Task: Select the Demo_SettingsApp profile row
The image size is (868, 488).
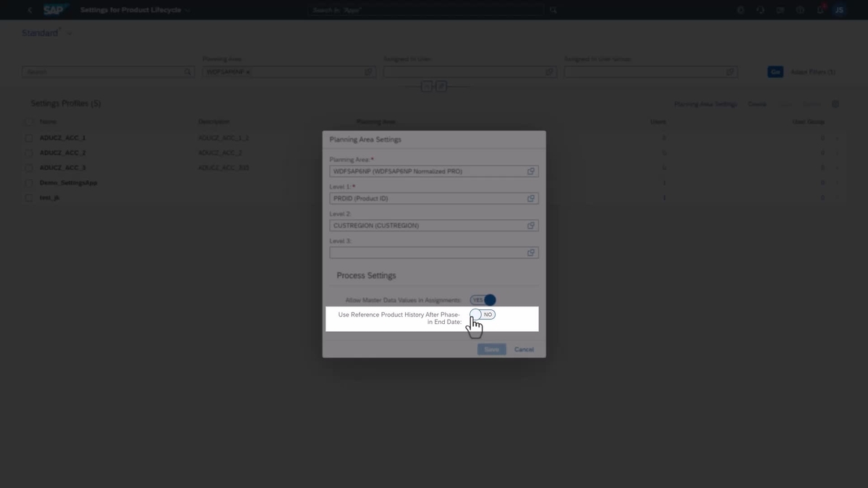Action: (x=65, y=182)
